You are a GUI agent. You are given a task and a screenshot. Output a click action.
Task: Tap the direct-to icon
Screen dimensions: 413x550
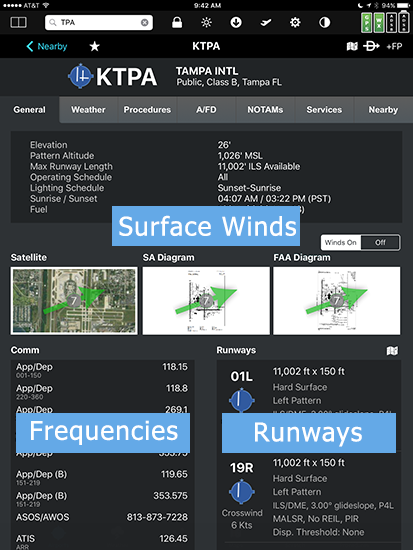pos(371,46)
